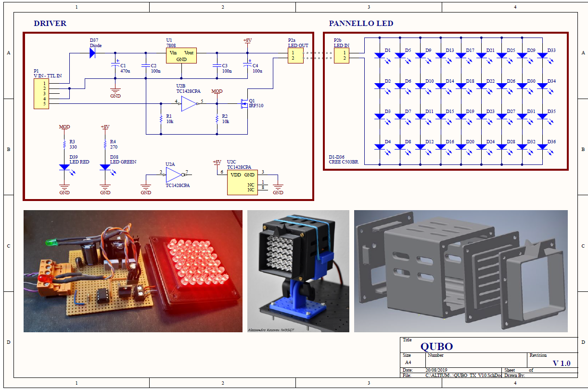Click the QUBO title text
Screen dimensions: 588x389
436,346
